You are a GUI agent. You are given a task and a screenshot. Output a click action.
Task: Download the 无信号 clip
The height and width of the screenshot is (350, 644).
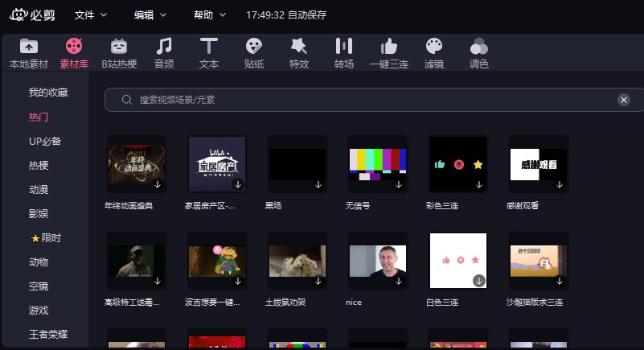[399, 185]
